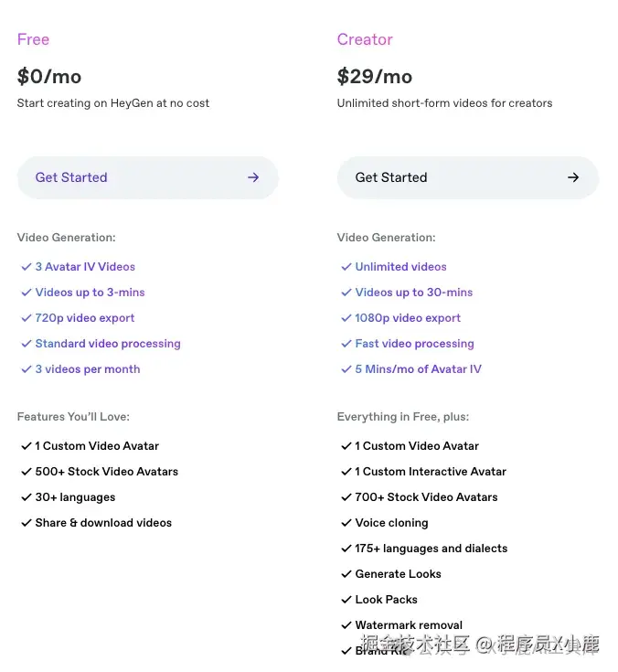Image resolution: width=618 pixels, height=672 pixels.
Task: Select the Free plan heading
Action: [x=33, y=39]
